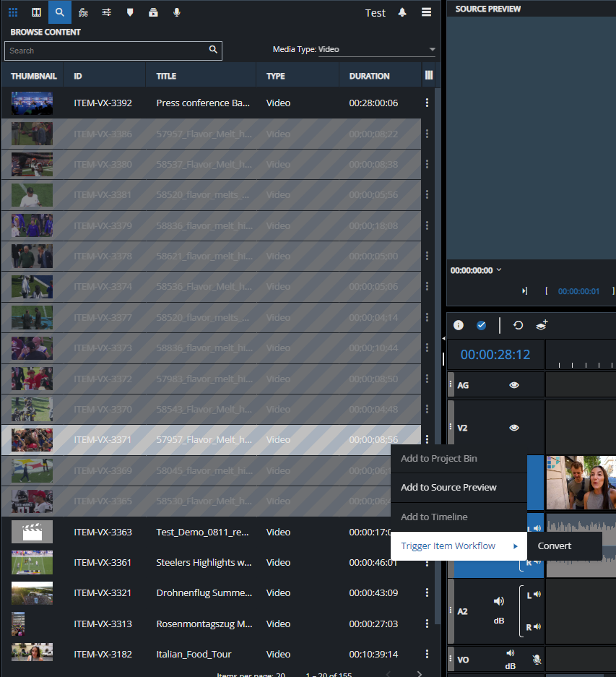This screenshot has height=677, width=616.
Task: Choose Convert from the workflow submenu
Action: click(x=555, y=546)
